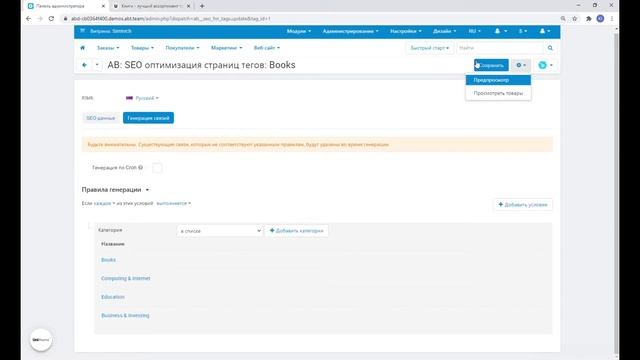Open the currency $ menu

523,31
